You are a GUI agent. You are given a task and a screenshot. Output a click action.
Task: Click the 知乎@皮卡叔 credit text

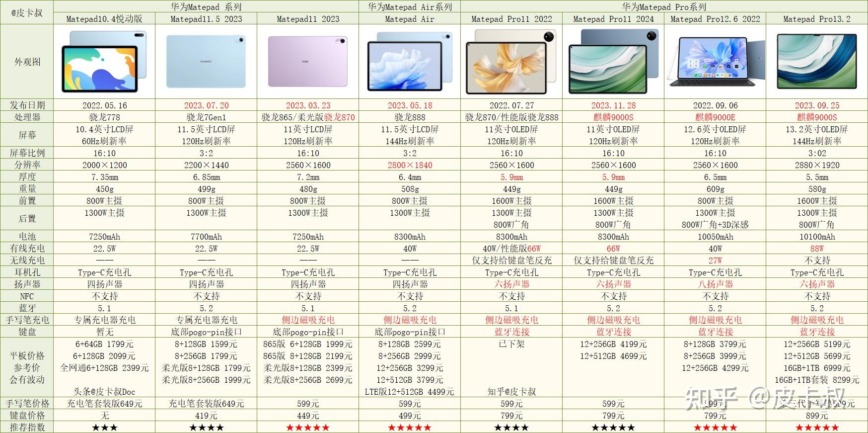tap(511, 392)
